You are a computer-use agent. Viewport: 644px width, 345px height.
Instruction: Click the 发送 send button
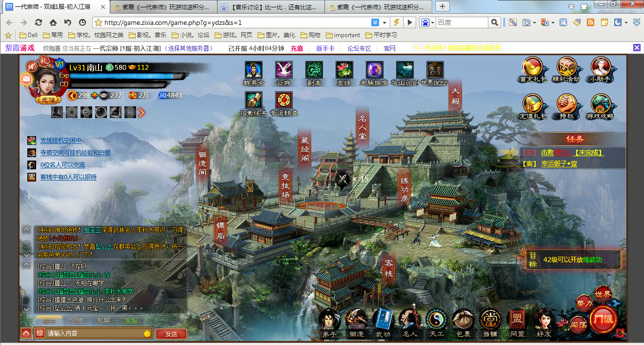pos(171,334)
